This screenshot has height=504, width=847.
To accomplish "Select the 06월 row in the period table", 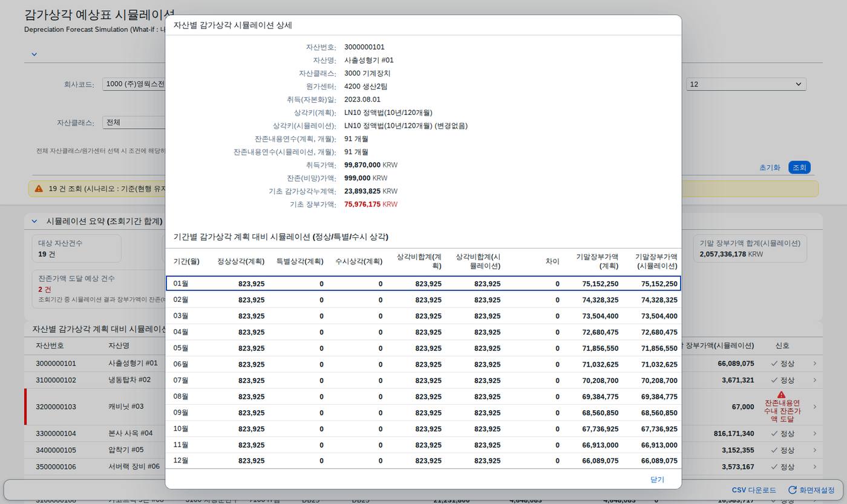I will coord(423,364).
